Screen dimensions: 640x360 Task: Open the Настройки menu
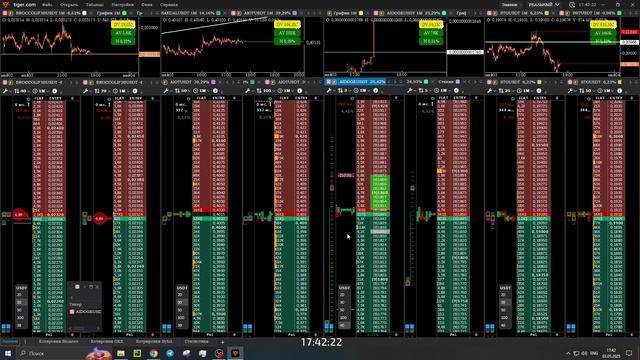click(x=122, y=4)
